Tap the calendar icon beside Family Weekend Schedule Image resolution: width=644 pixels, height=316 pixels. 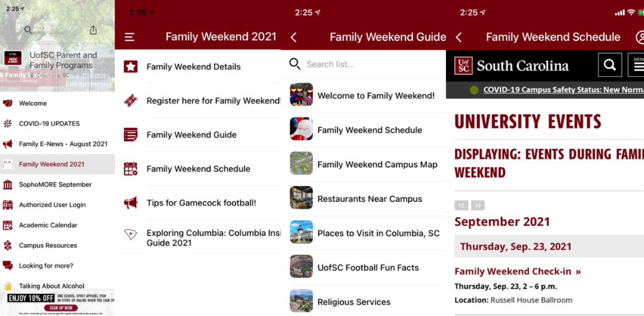click(x=130, y=169)
